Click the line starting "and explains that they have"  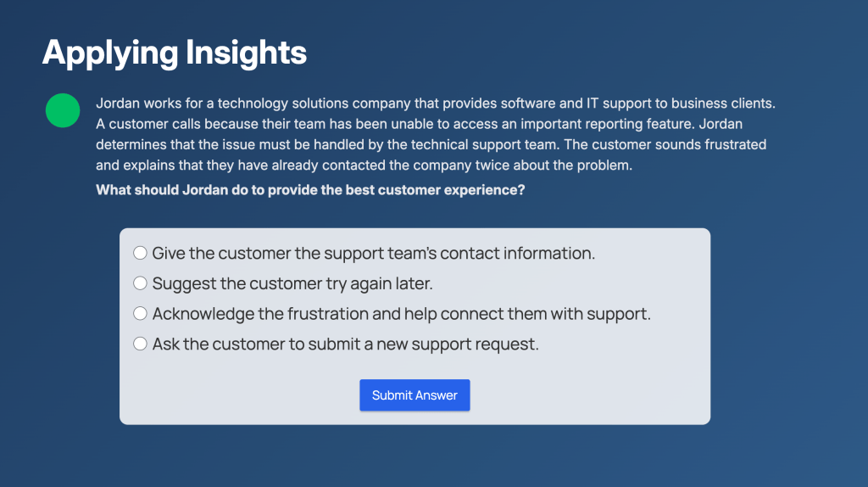[x=364, y=165]
